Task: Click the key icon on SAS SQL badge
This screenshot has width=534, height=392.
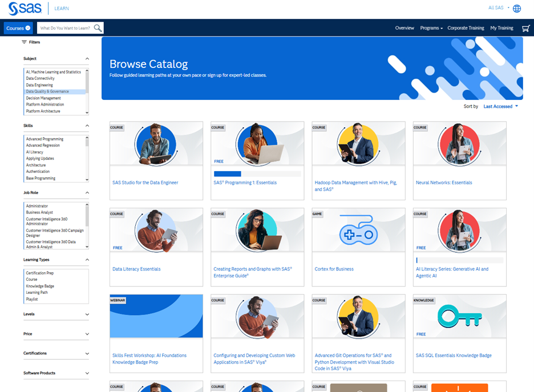Action: pos(459,316)
